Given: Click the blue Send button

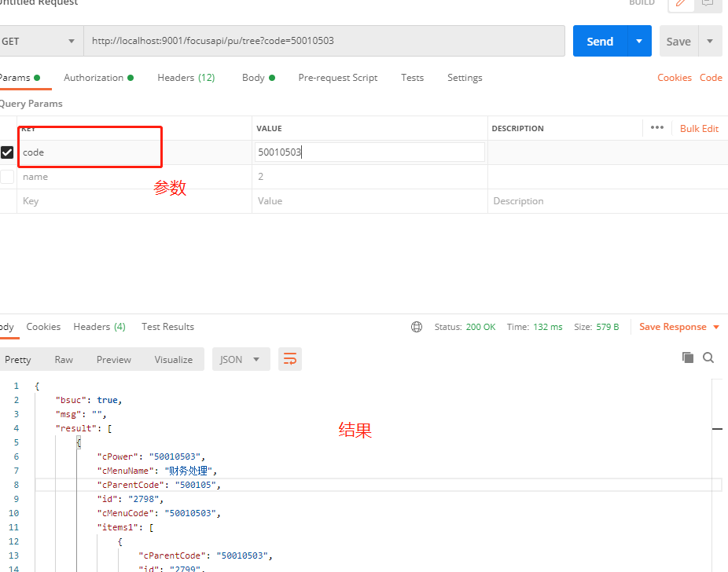Looking at the screenshot, I should pyautogui.click(x=600, y=42).
